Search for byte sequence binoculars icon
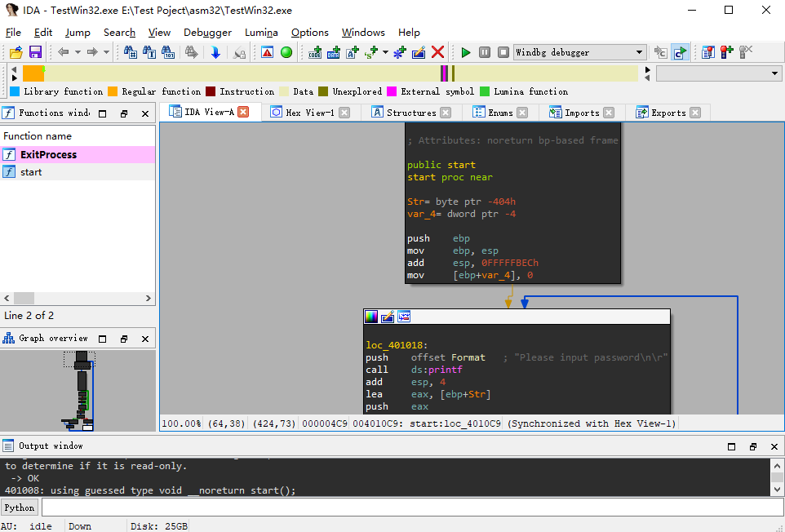 pyautogui.click(x=168, y=52)
